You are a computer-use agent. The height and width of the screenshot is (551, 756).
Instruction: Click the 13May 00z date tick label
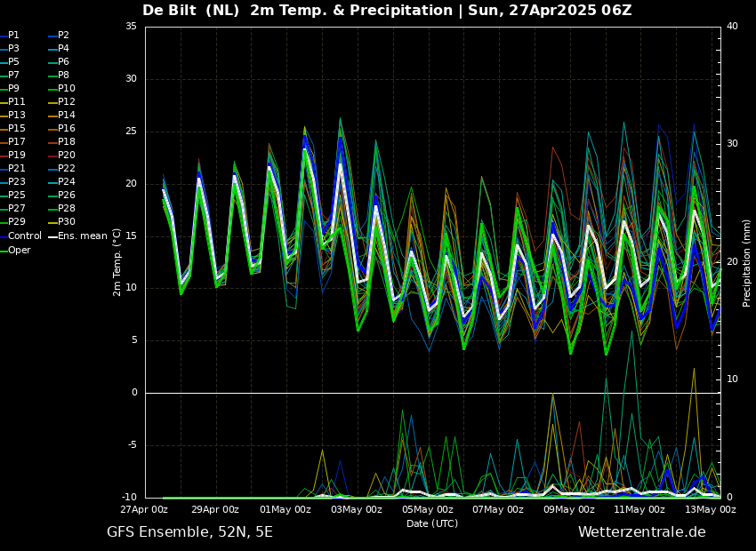pyautogui.click(x=711, y=510)
